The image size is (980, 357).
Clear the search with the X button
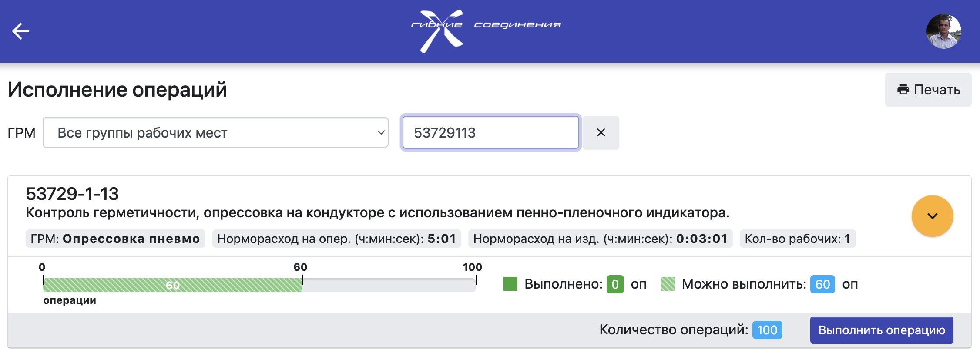601,132
